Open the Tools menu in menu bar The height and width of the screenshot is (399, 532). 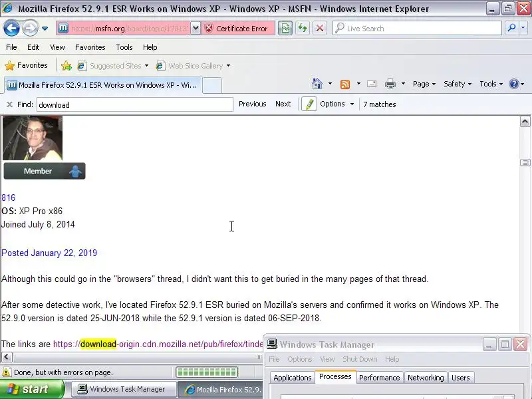(124, 47)
